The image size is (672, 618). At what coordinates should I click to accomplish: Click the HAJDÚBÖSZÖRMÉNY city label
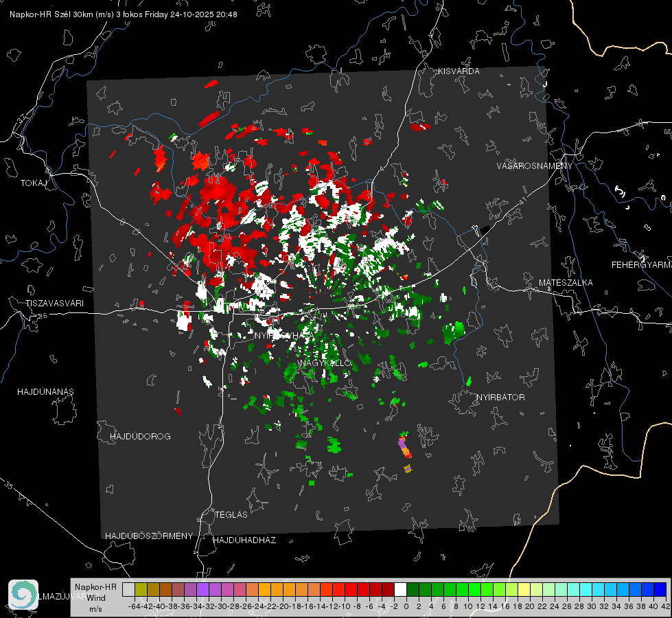point(149,536)
